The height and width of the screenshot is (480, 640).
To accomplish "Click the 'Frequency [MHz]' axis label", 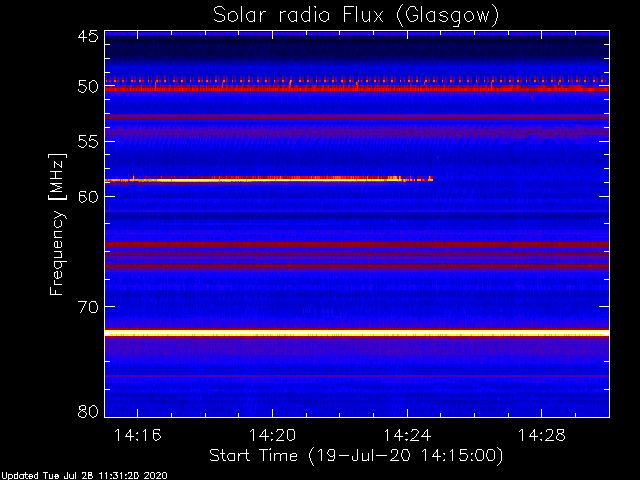I will 57,224.
